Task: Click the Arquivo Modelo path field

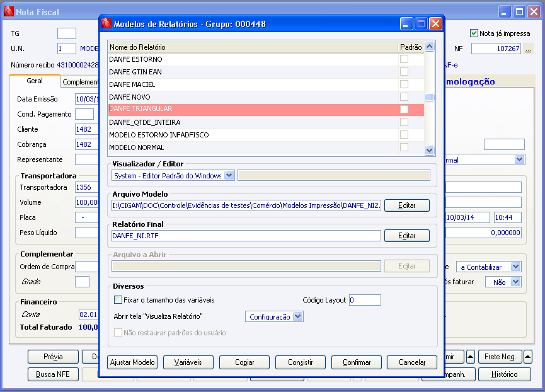Action: coord(246,205)
